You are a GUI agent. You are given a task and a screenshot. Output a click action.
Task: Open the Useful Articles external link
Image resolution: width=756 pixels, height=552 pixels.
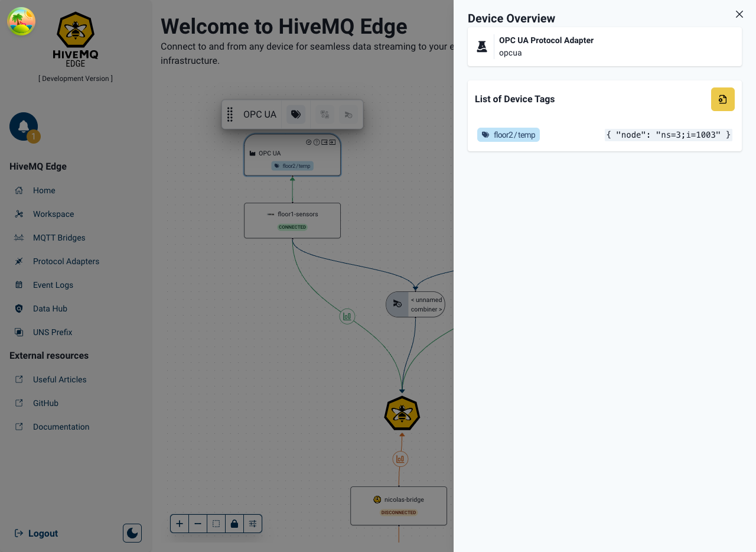(x=59, y=379)
